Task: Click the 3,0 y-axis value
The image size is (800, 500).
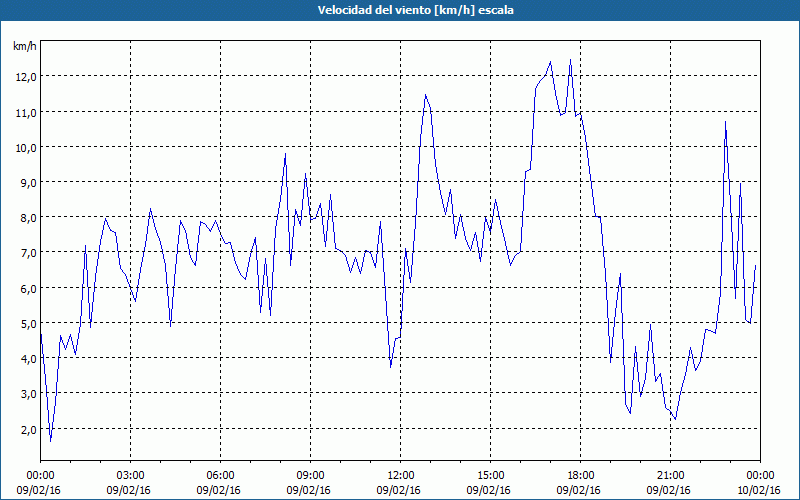Action: click(x=28, y=394)
